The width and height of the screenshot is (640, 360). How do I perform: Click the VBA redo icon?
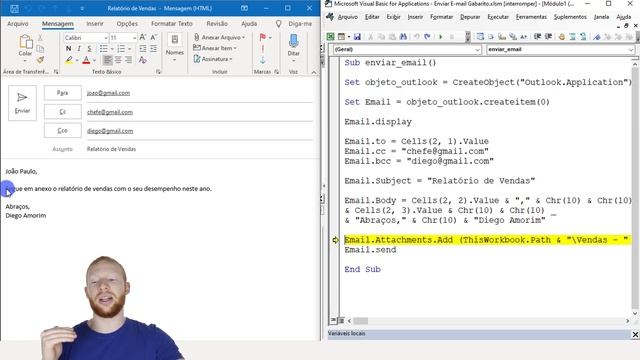point(427,37)
